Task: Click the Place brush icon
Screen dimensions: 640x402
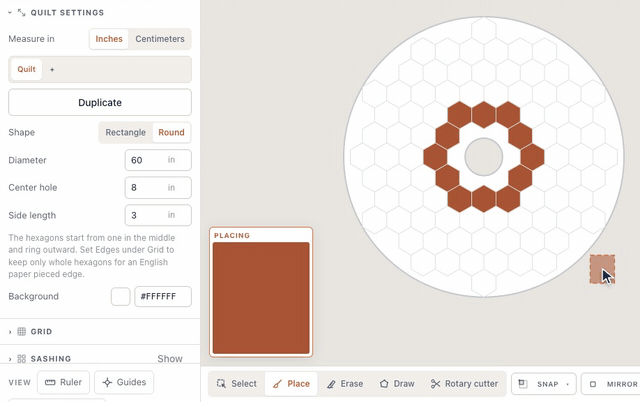Action: coord(278,384)
